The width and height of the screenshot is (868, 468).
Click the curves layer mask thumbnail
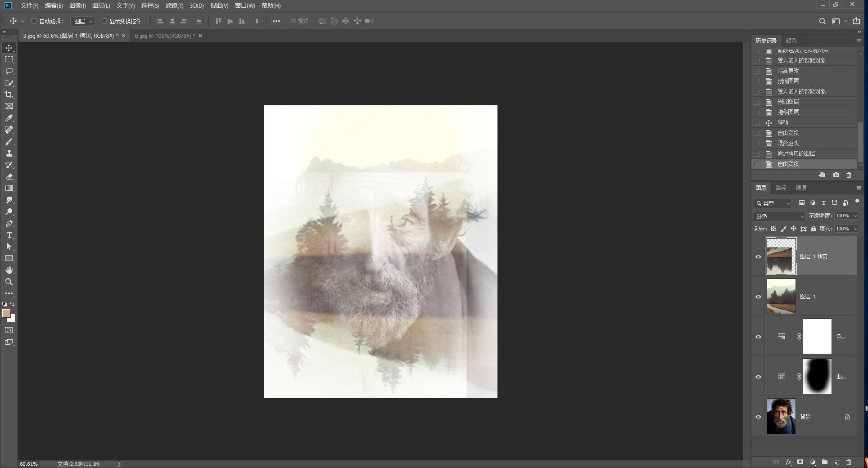817,377
